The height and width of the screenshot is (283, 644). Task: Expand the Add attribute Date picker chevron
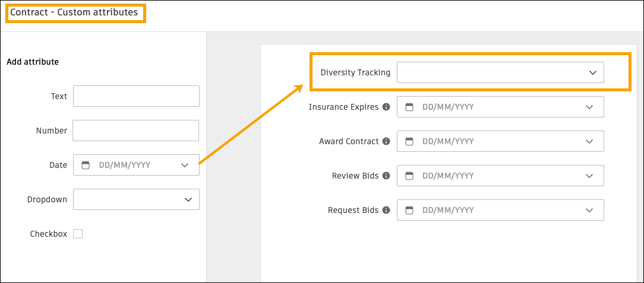pyautogui.click(x=185, y=165)
